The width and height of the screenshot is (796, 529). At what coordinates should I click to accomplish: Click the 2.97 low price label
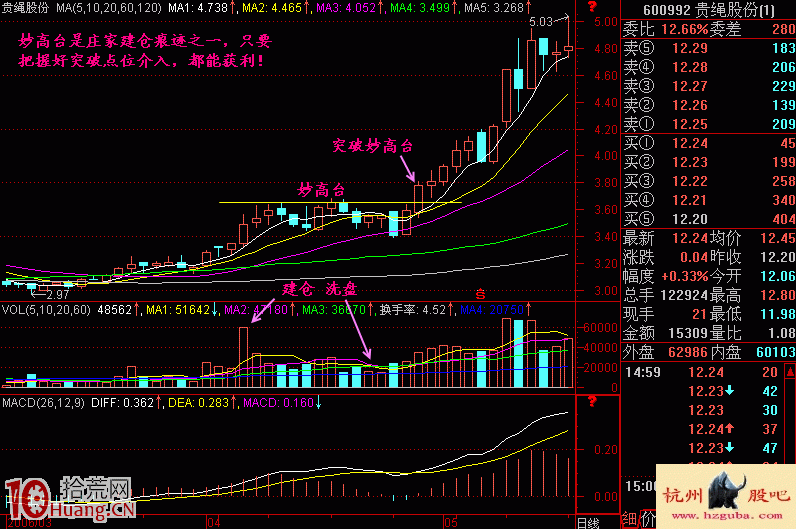[57, 294]
